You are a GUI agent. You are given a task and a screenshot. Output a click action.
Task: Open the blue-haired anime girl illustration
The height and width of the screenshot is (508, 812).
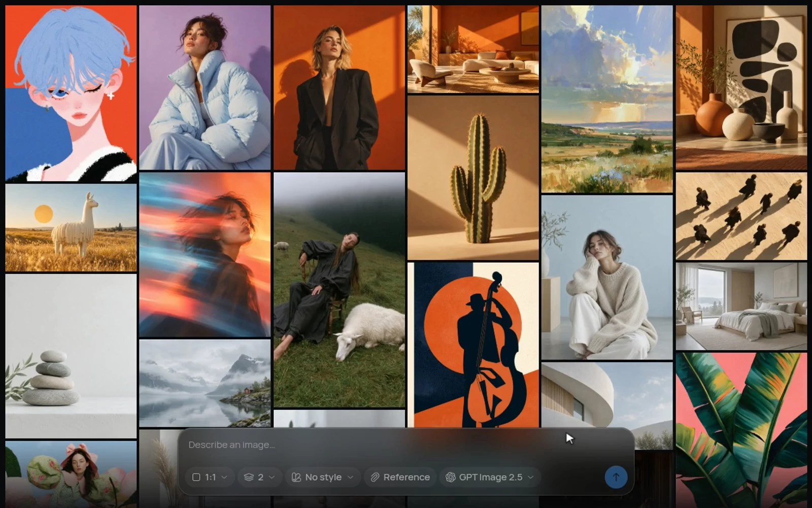point(71,93)
